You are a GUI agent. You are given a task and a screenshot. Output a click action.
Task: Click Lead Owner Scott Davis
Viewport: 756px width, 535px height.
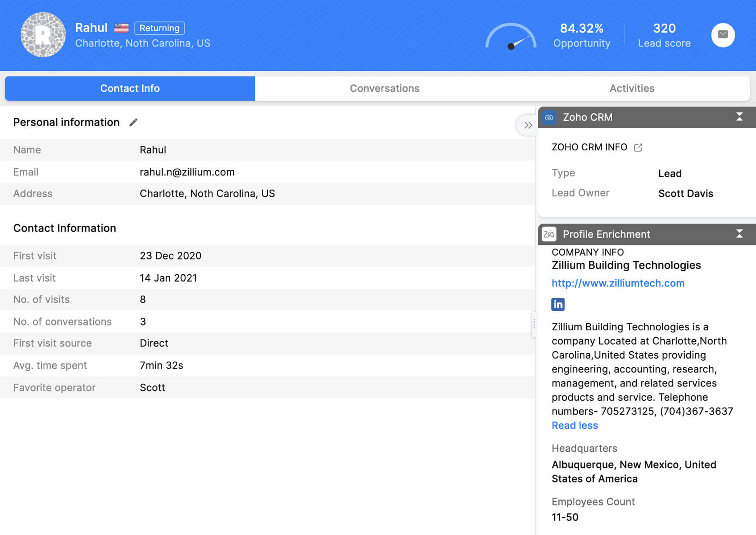[x=686, y=193]
